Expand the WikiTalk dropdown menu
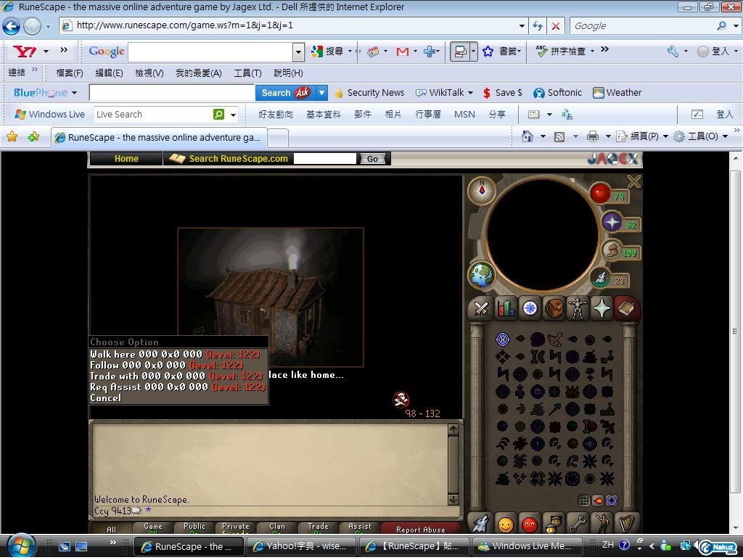 [470, 93]
